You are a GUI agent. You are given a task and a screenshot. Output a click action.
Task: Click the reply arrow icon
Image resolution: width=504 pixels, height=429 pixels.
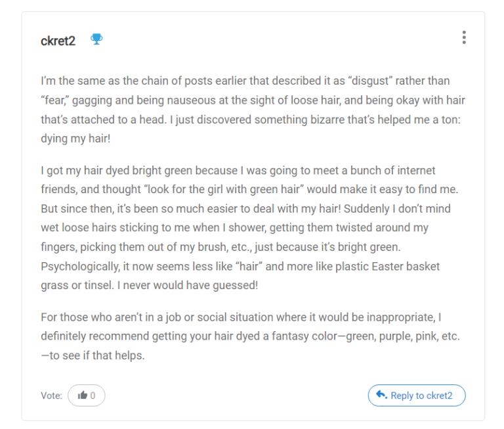(381, 395)
